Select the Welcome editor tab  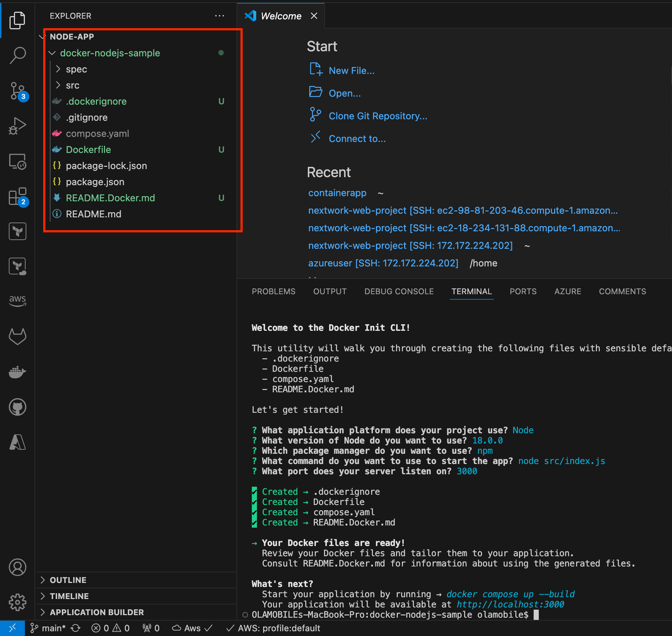point(281,16)
